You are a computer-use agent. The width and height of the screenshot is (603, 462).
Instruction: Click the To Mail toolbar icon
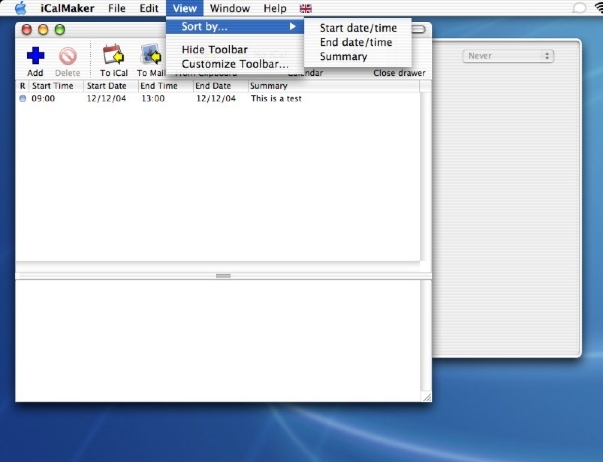(x=151, y=55)
